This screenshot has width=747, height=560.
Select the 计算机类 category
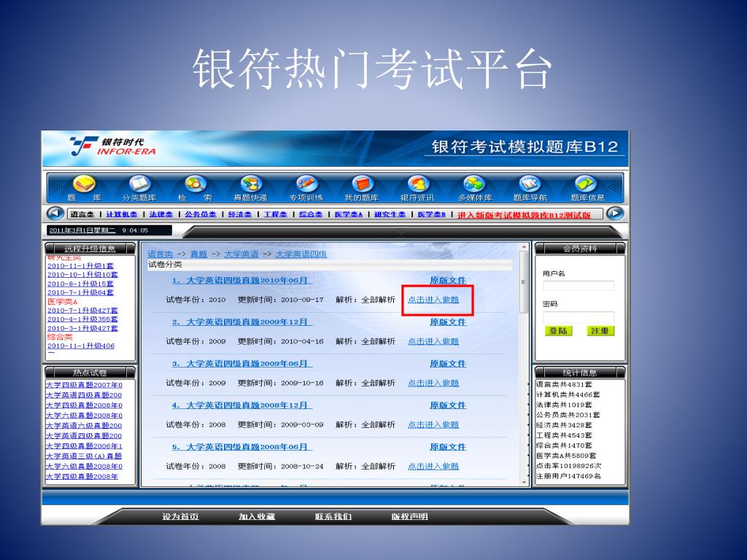[122, 214]
